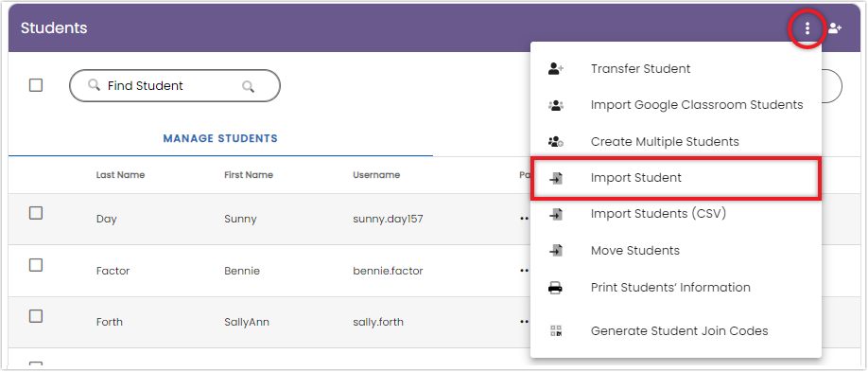Click the Move Students arrow icon
Image resolution: width=868 pixels, height=372 pixels.
click(556, 251)
